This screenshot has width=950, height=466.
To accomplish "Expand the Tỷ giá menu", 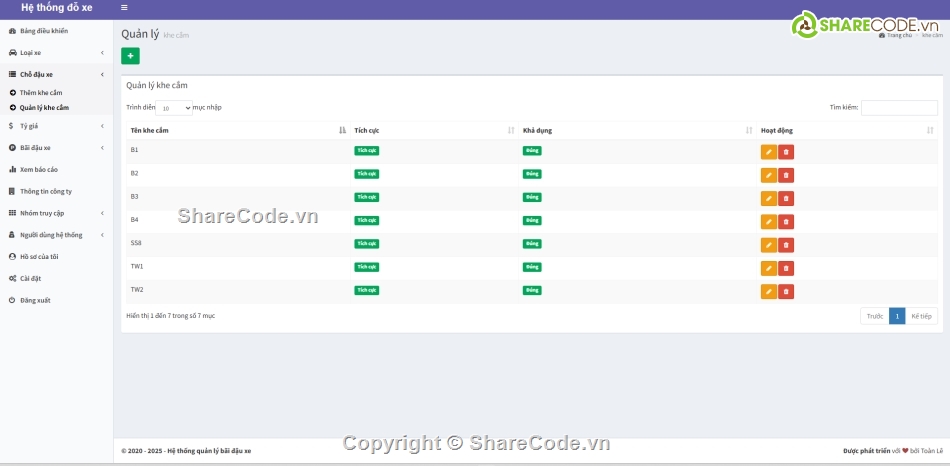I will [56, 126].
